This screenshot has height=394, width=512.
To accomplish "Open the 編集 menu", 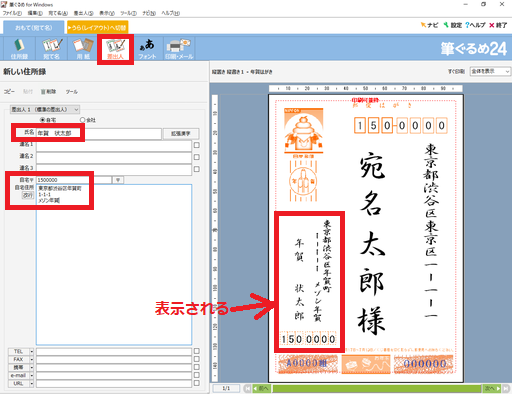I will coord(35,13).
